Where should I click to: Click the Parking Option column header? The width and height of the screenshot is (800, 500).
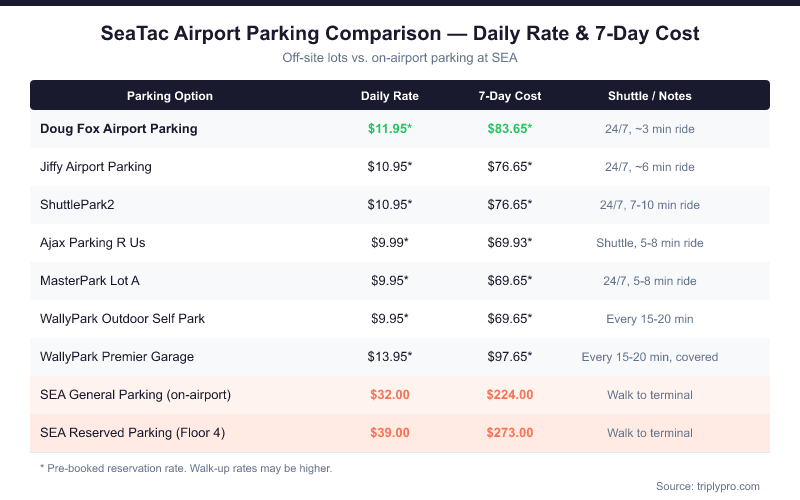click(x=170, y=96)
